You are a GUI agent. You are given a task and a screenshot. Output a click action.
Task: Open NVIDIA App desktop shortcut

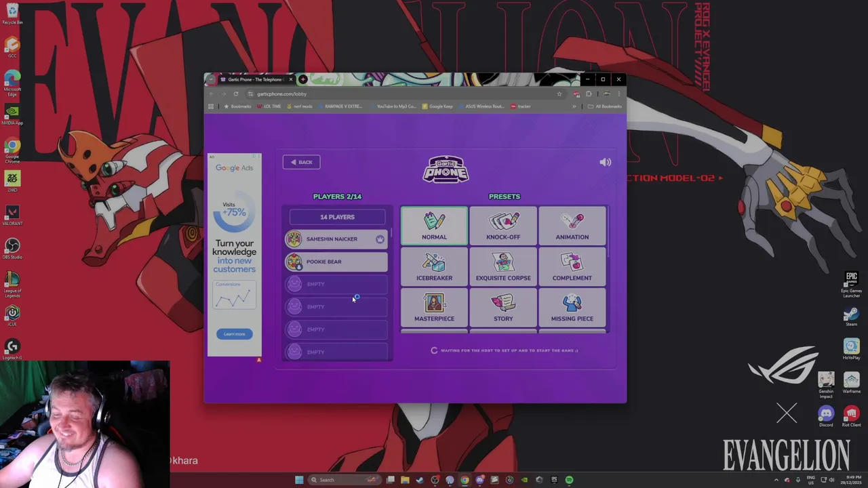click(12, 114)
